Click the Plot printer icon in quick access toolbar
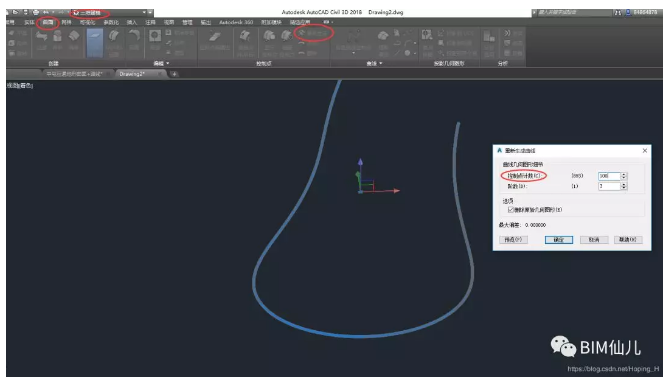Image resolution: width=668 pixels, height=381 pixels. point(35,12)
